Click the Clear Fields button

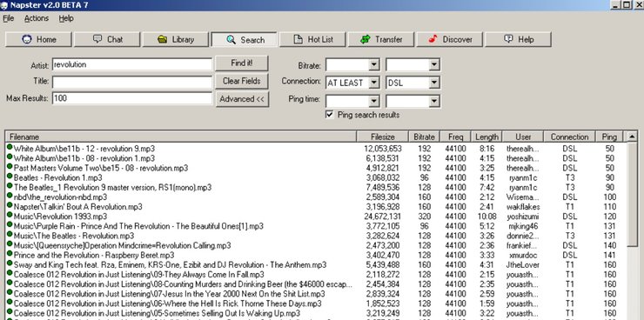pos(242,81)
